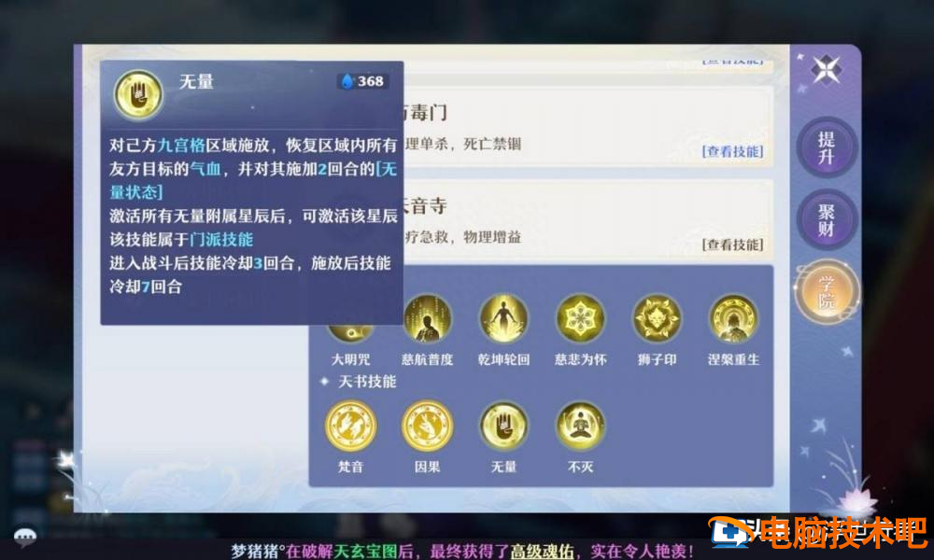Click the 368 mana cost value
The image size is (934, 560).
(x=371, y=81)
